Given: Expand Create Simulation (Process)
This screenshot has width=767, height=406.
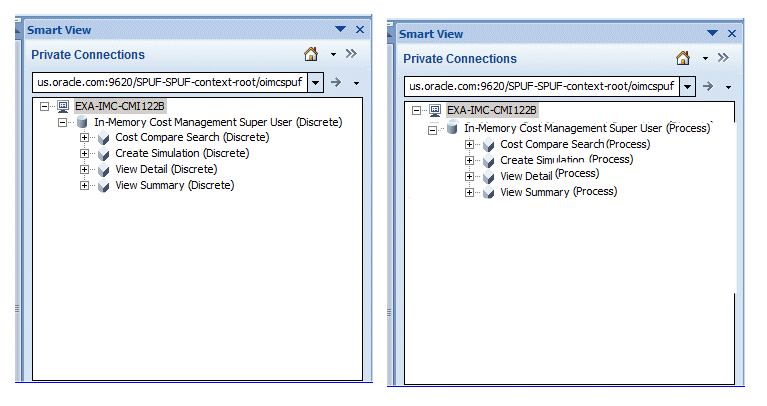Looking at the screenshot, I should [470, 160].
